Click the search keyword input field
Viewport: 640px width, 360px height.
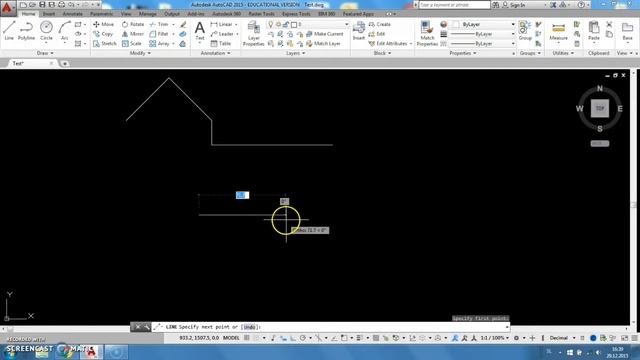click(x=454, y=5)
